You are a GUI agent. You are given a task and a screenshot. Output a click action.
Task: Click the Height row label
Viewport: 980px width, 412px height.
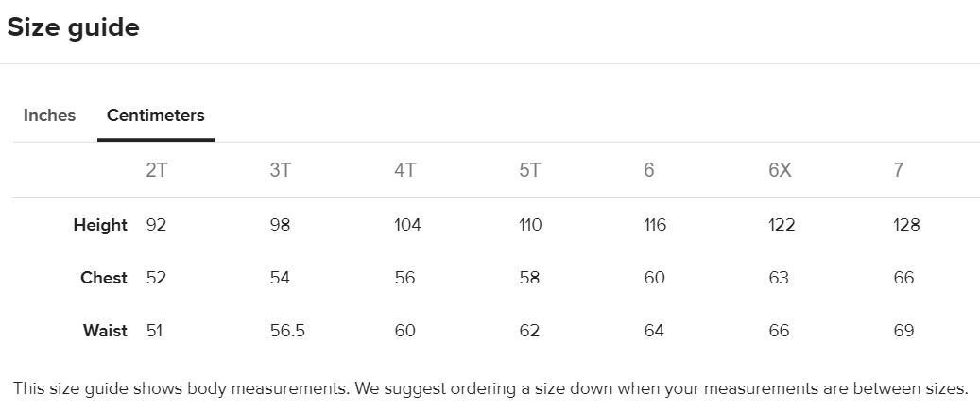click(100, 225)
